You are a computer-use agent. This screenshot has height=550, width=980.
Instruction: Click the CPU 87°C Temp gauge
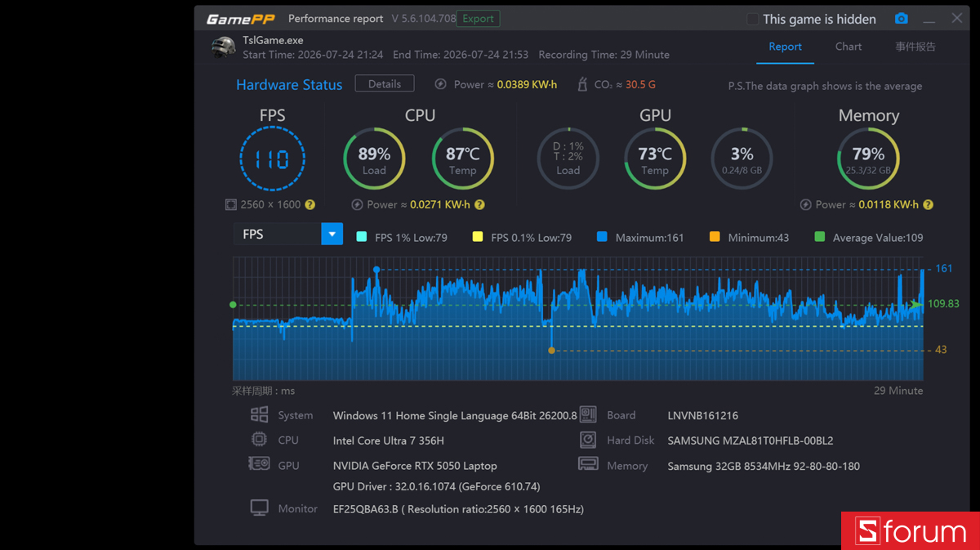point(462,159)
